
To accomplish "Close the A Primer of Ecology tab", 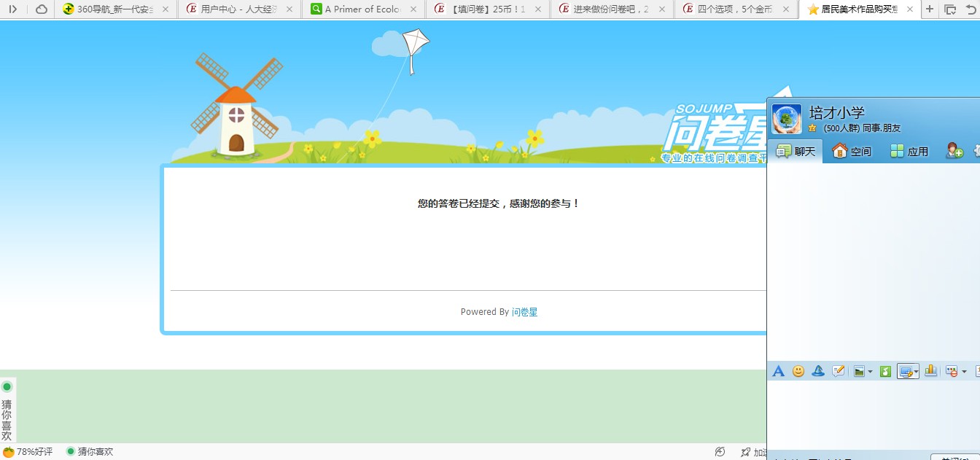I will click(413, 9).
